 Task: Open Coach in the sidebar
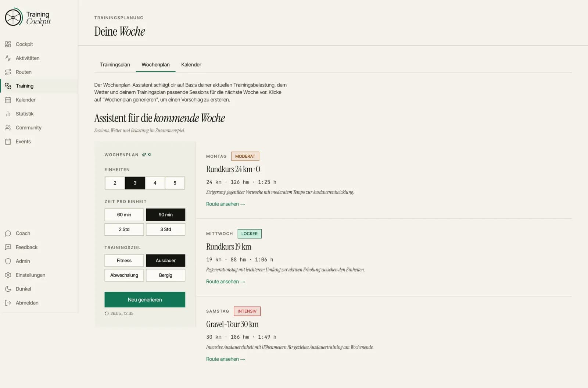point(39,234)
